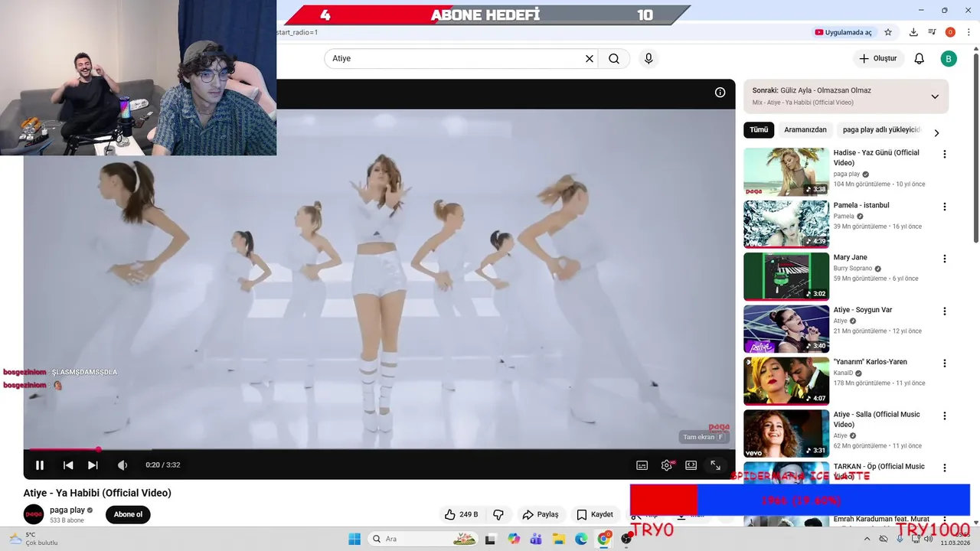Toggle subtitles in the player
The width and height of the screenshot is (980, 551).
[642, 465]
